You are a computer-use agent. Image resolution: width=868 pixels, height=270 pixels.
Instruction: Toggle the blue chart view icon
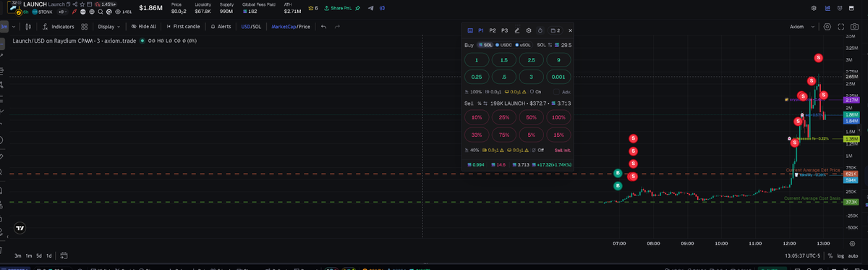coord(827,7)
